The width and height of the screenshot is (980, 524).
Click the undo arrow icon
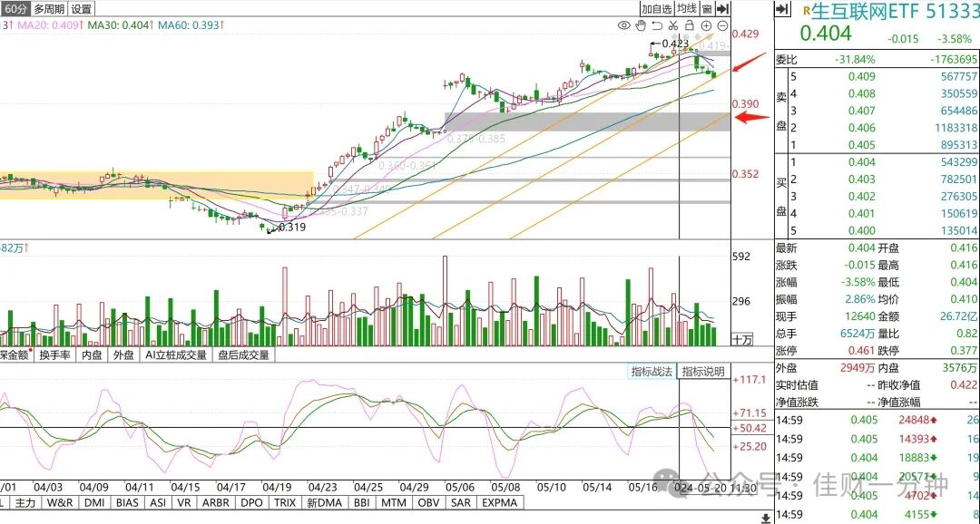coord(657,25)
